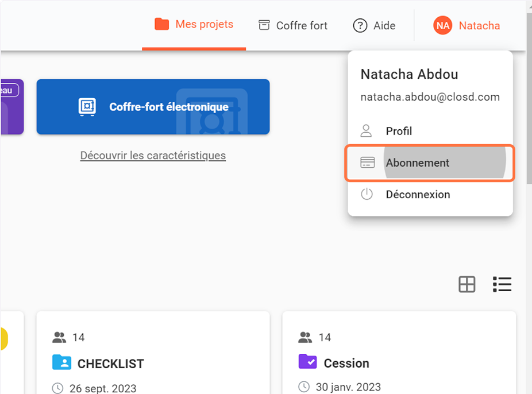Screen dimensions: 532x394
Task: Switch to grid view layout
Action: (x=467, y=284)
